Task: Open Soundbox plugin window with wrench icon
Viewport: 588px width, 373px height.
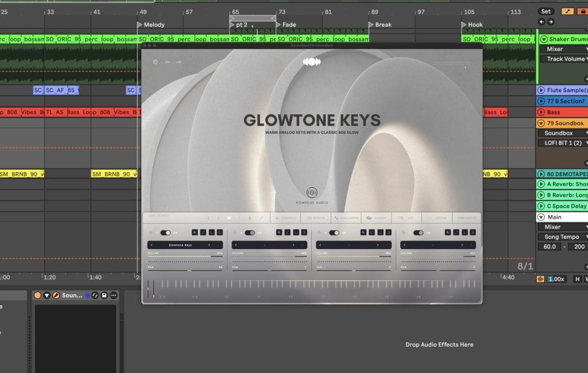Action: [56, 296]
